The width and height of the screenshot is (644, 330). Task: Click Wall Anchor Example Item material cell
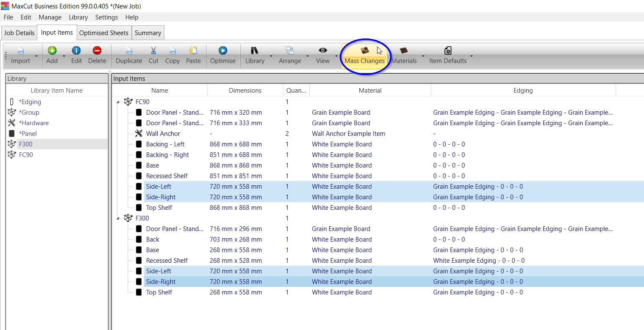[x=349, y=134]
